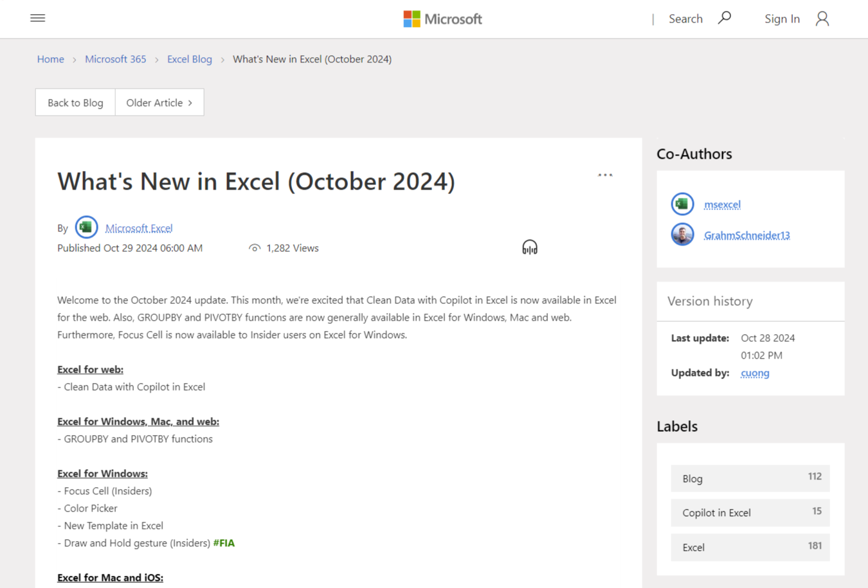Click the Back to Blog button

pyautogui.click(x=75, y=102)
